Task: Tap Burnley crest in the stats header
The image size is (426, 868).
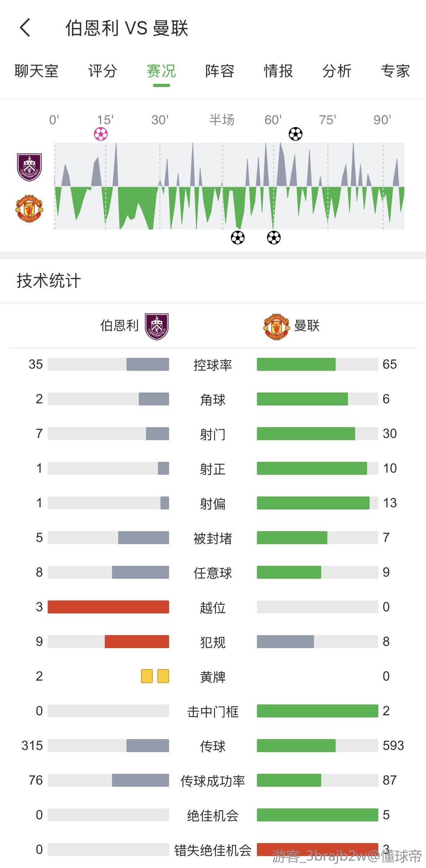Action: (x=157, y=326)
